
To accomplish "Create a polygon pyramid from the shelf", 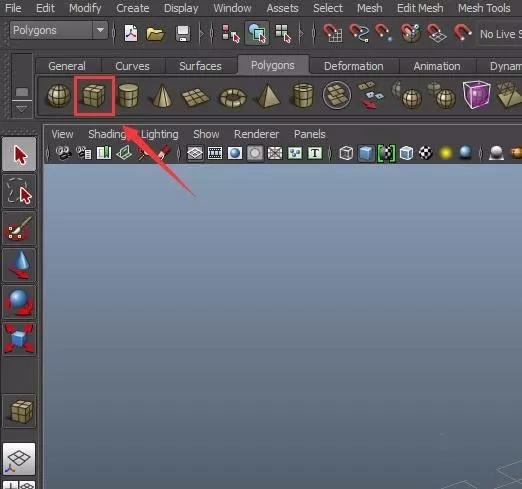I will click(x=268, y=96).
